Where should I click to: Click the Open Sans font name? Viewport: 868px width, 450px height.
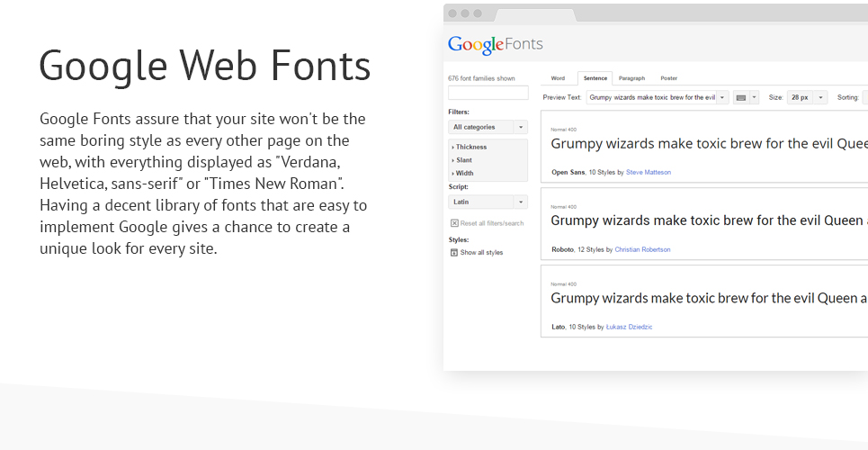pos(568,173)
